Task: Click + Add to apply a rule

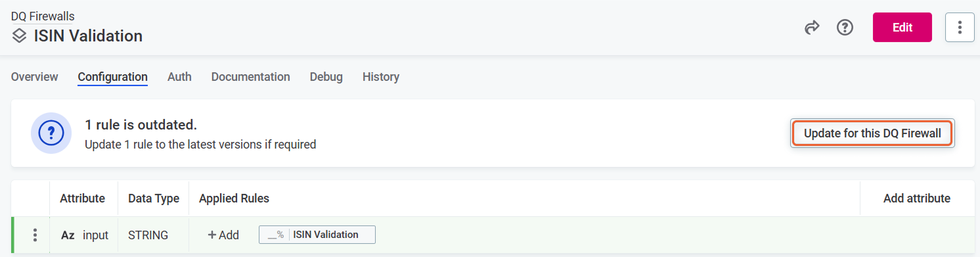Action: tap(223, 235)
